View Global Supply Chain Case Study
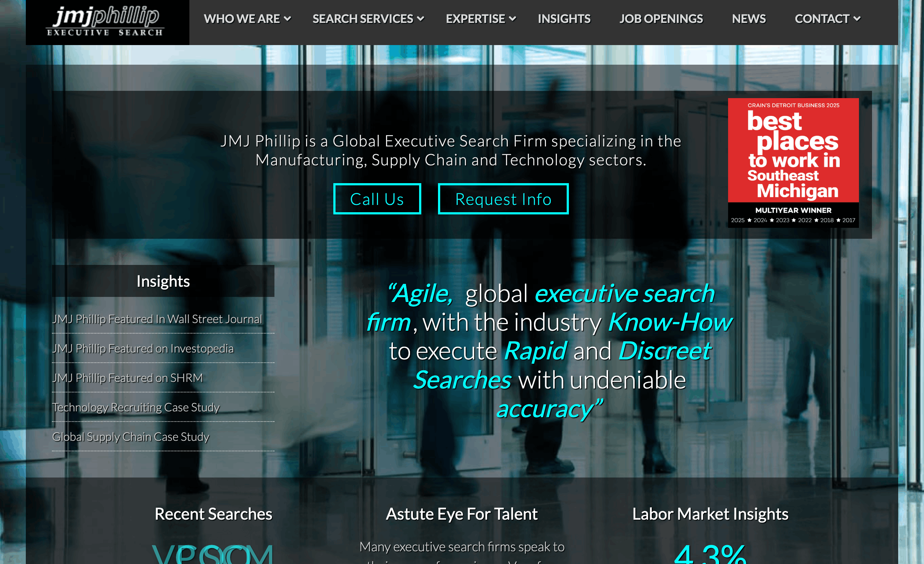This screenshot has width=924, height=564. click(x=130, y=436)
